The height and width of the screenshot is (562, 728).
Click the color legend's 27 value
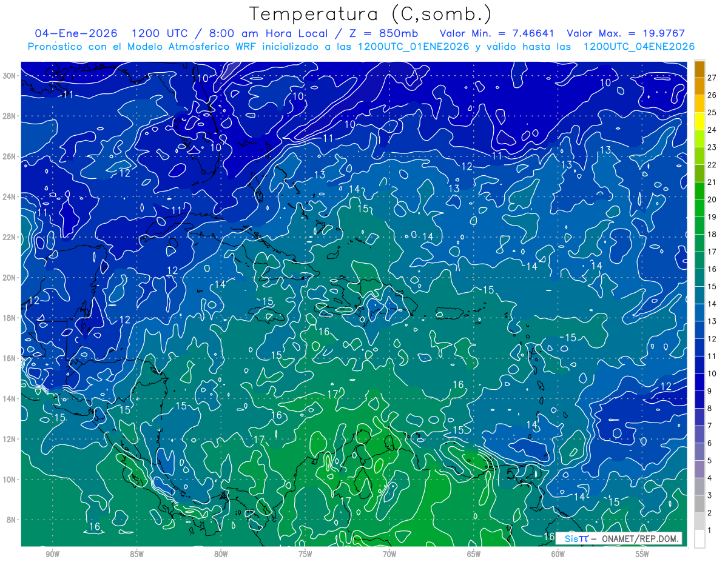point(712,77)
